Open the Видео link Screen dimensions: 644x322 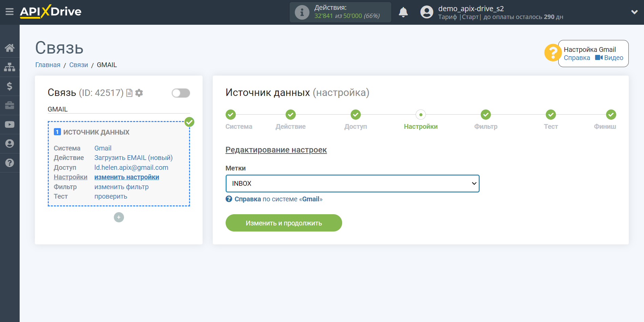coord(609,58)
